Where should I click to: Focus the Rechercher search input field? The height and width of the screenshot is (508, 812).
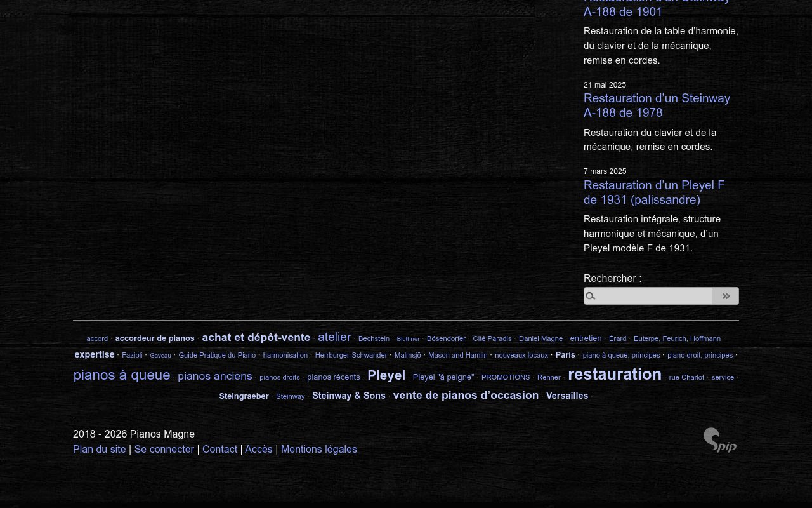(x=648, y=296)
